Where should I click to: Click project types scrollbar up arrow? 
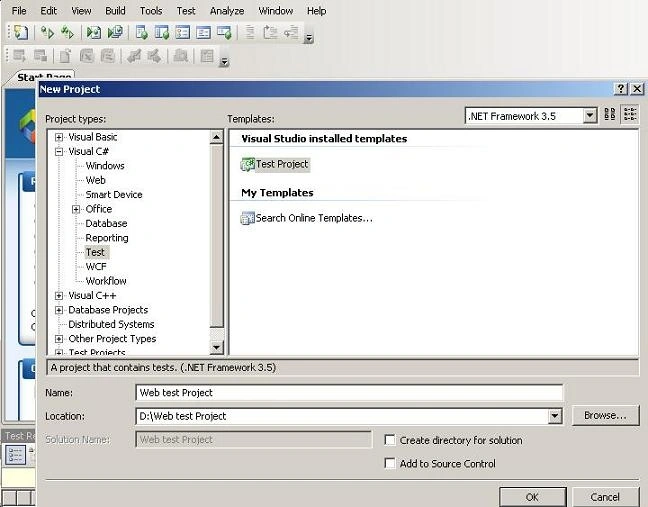point(217,137)
